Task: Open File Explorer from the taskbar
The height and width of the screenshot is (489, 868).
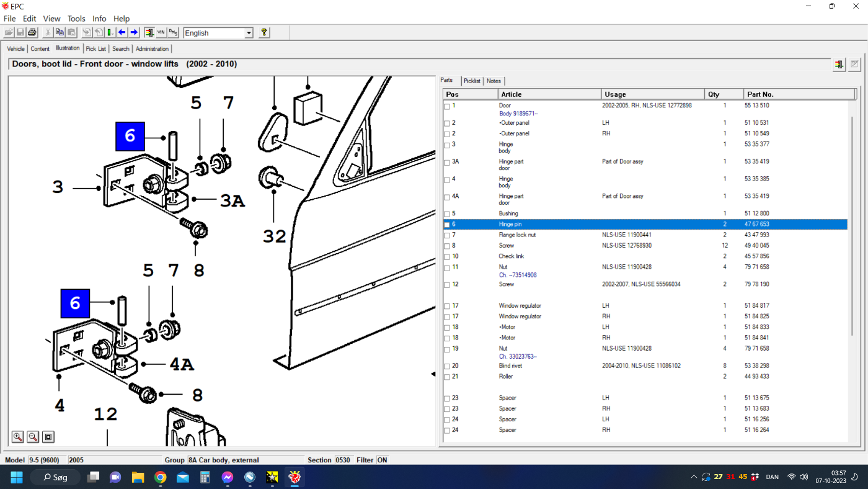Action: [x=138, y=477]
